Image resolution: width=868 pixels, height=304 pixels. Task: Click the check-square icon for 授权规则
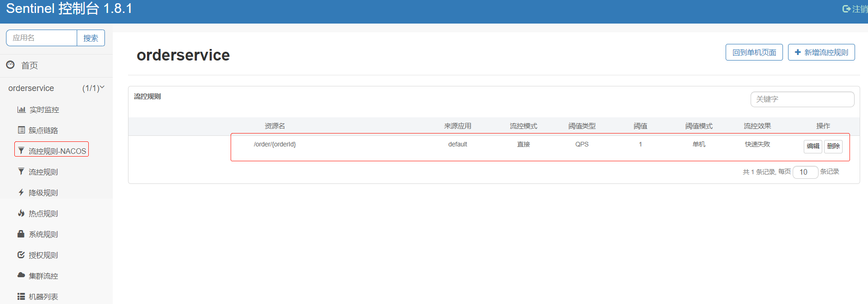21,255
